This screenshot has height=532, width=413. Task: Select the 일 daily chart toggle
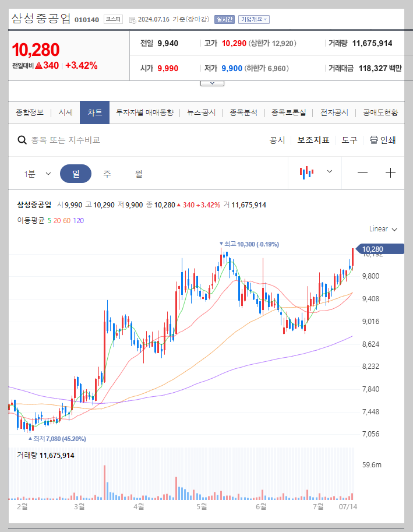pyautogui.click(x=76, y=174)
